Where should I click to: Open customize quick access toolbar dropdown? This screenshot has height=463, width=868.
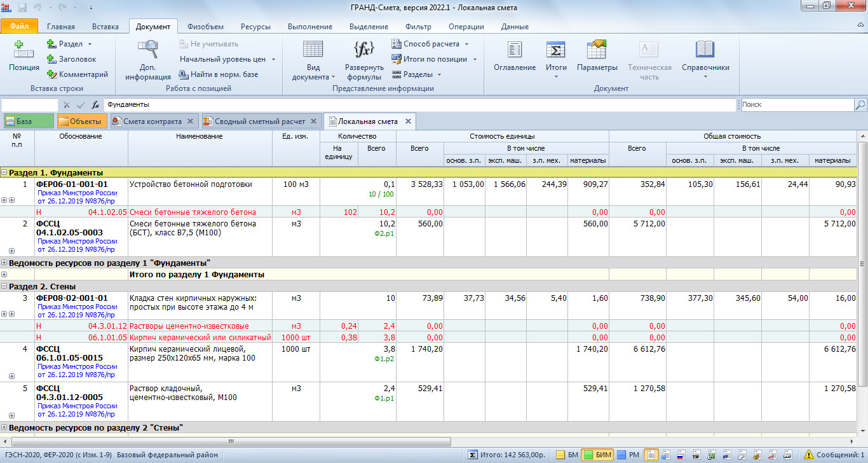click(x=90, y=7)
